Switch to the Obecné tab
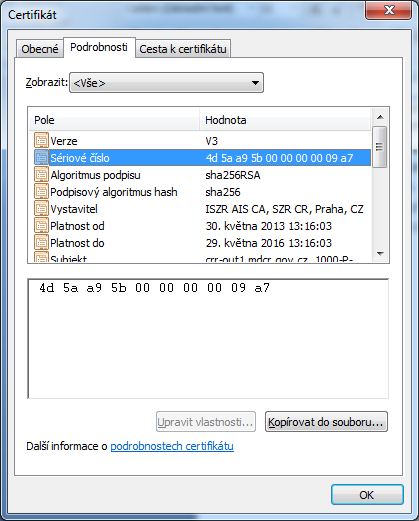Image resolution: width=419 pixels, height=521 pixels. click(x=40, y=49)
